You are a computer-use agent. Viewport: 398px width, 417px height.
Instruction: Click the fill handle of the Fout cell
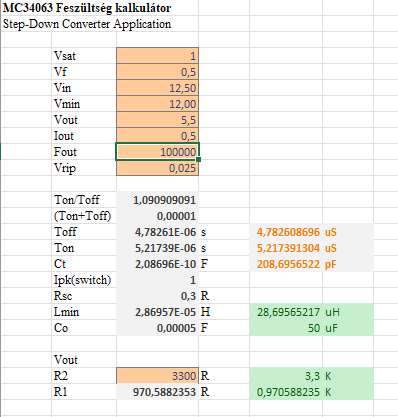(199, 160)
